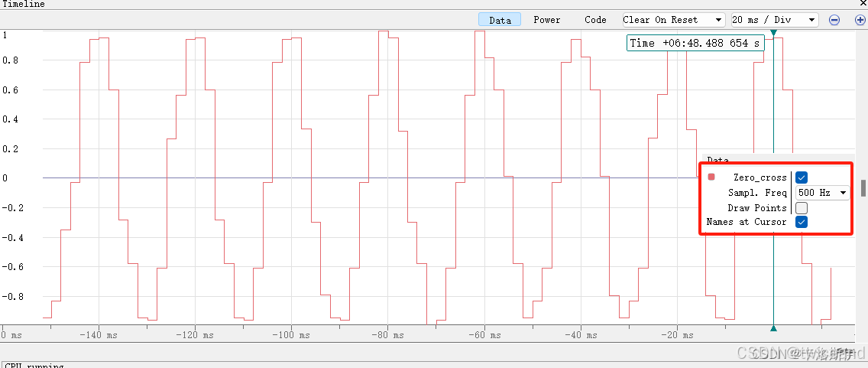The width and height of the screenshot is (868, 368).
Task: Switch to the Power tab
Action: (x=547, y=20)
